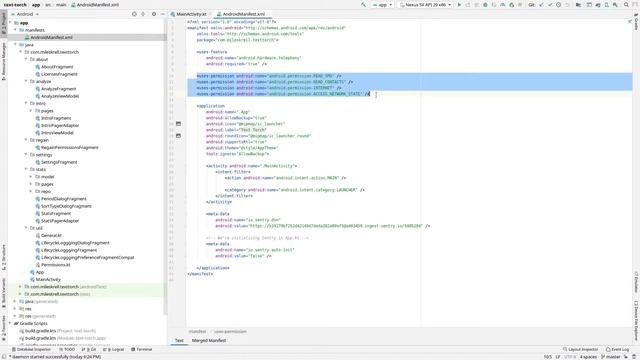The width and height of the screenshot is (640, 360).
Task: Open Git history clock icon
Action: (558, 5)
